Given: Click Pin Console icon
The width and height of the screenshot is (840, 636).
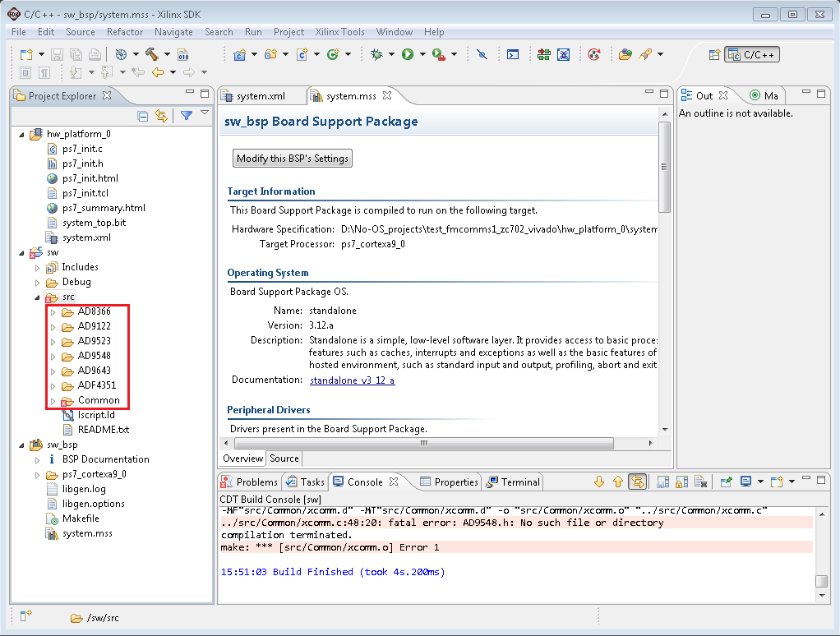Looking at the screenshot, I should click(726, 482).
